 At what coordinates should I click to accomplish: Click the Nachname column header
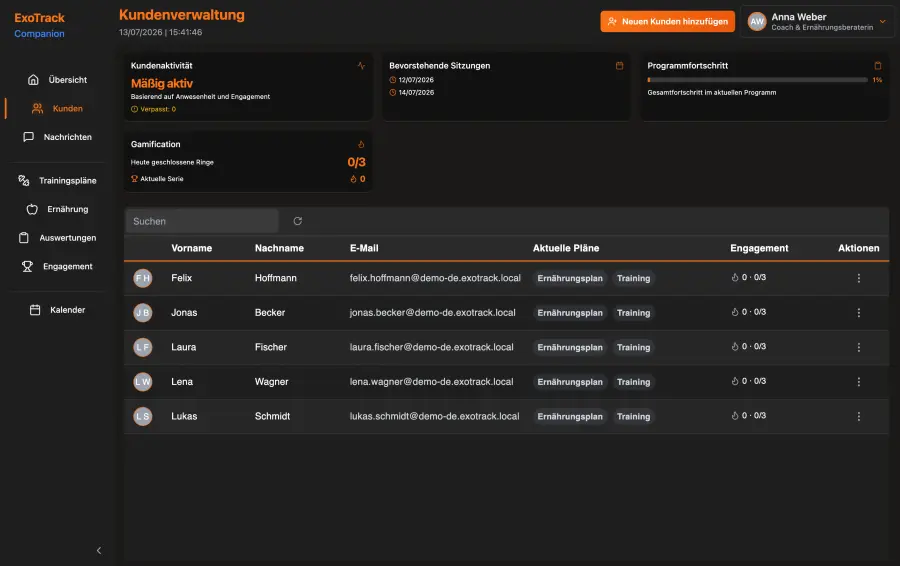pos(280,248)
